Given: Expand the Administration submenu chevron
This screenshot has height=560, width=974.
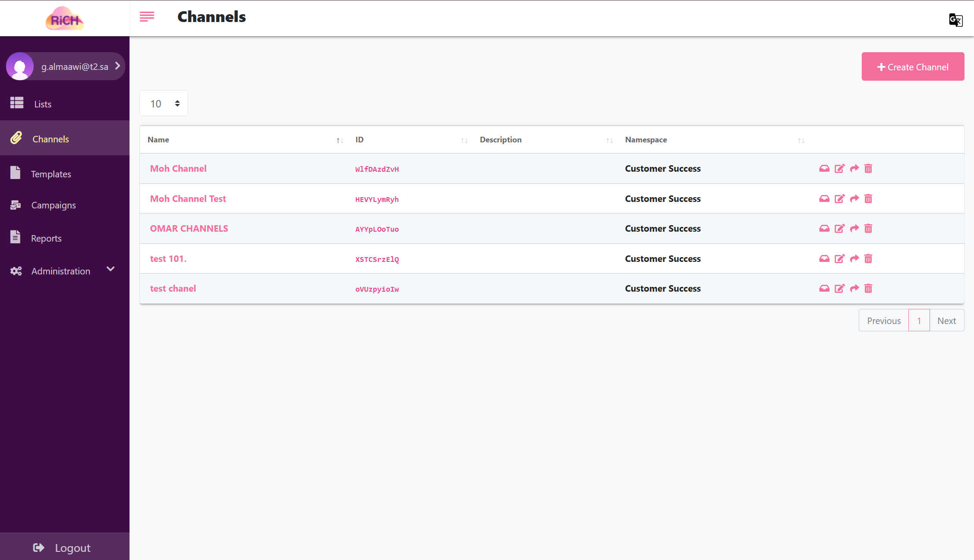Looking at the screenshot, I should pos(111,269).
